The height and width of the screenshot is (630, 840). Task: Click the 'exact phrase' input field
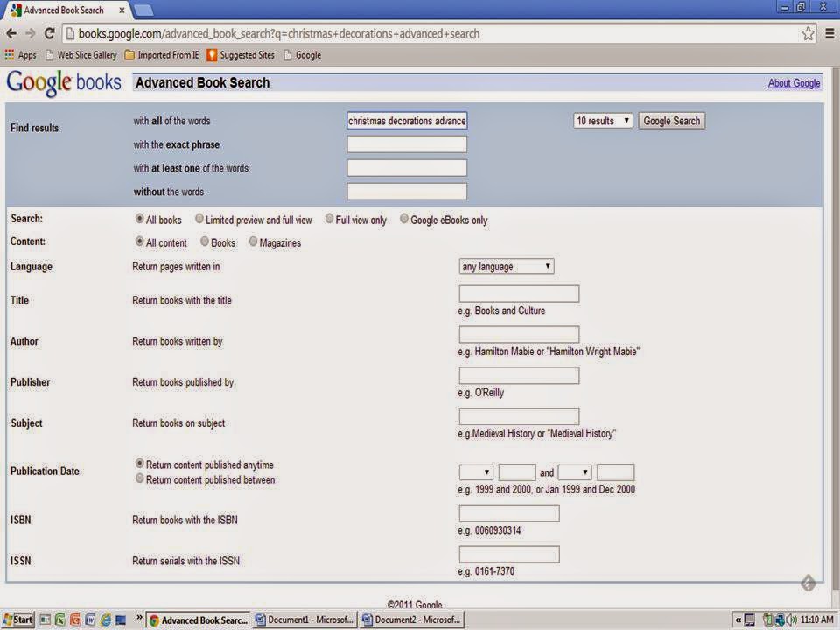pos(407,144)
